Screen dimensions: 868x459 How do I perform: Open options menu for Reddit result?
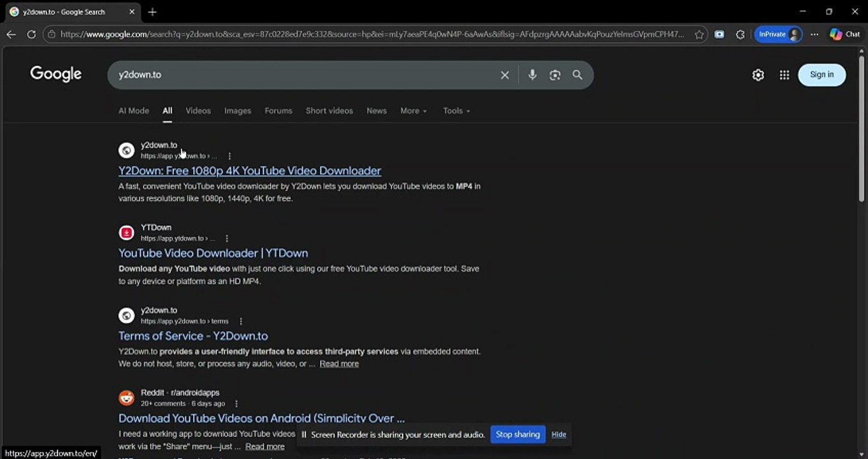coord(236,404)
